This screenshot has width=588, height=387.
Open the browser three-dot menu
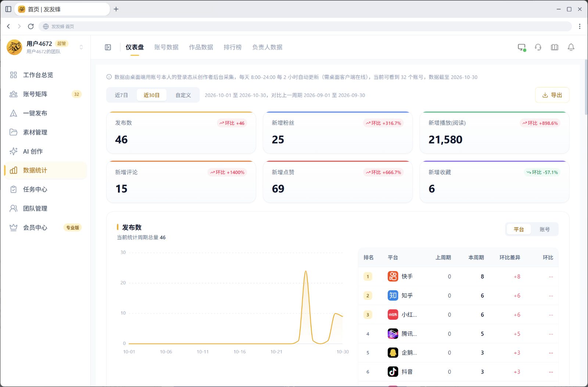pos(580,26)
